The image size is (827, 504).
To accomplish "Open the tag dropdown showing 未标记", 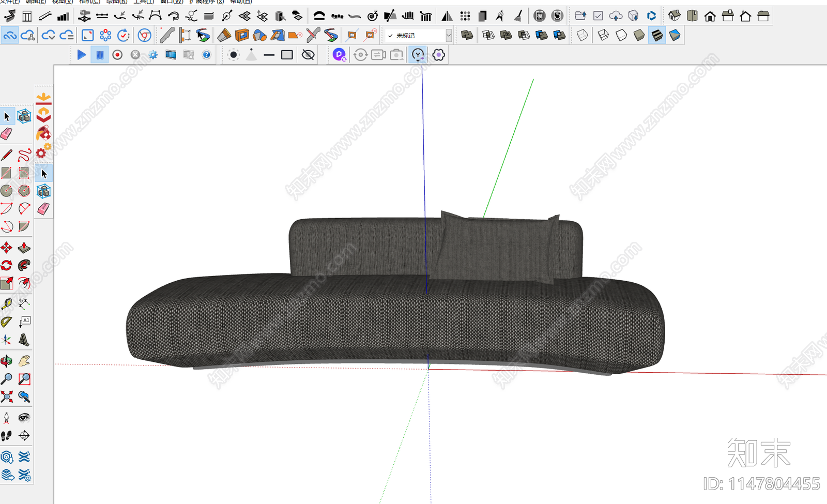I will tap(419, 36).
